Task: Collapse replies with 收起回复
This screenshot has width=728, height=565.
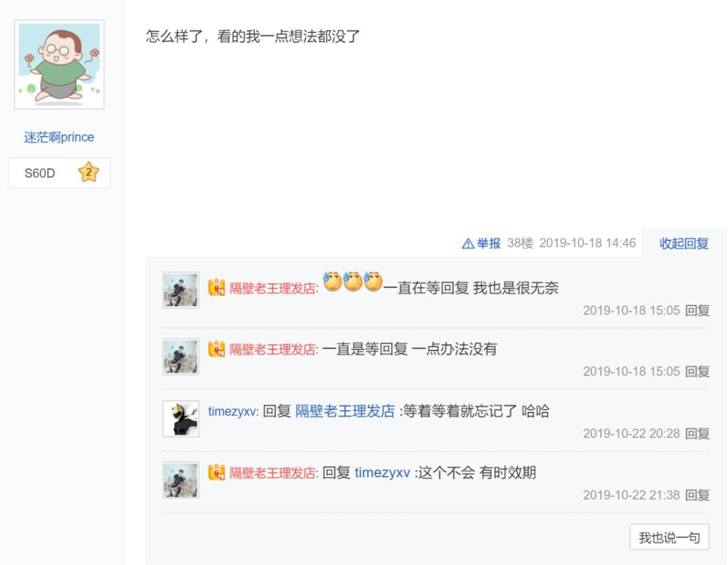Action: [684, 243]
